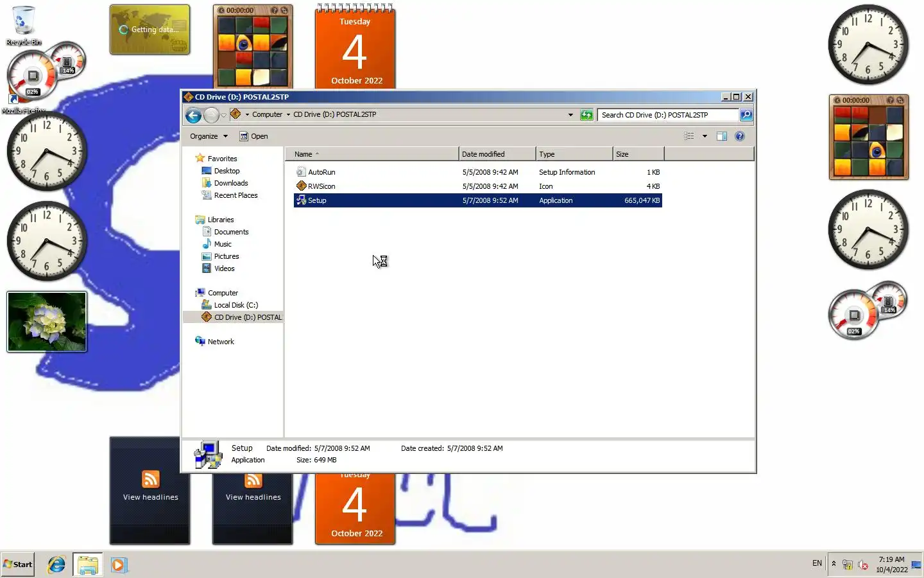Viewport: 924px width, 578px height.
Task: Expand the More view options arrow
Action: pos(705,136)
